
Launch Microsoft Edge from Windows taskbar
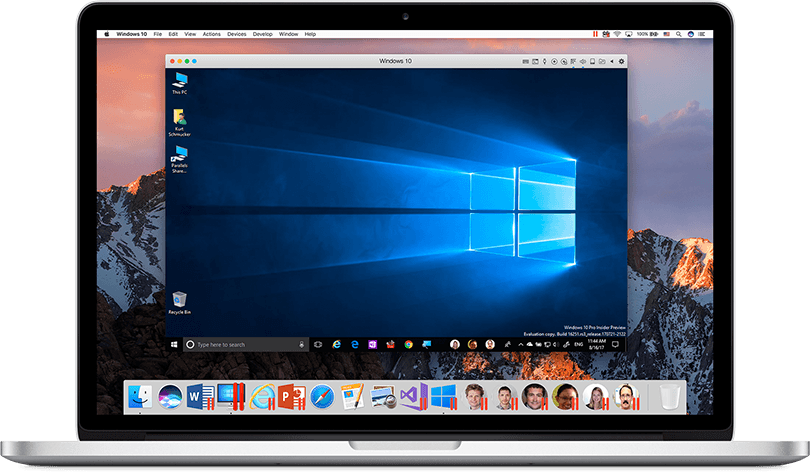click(355, 344)
